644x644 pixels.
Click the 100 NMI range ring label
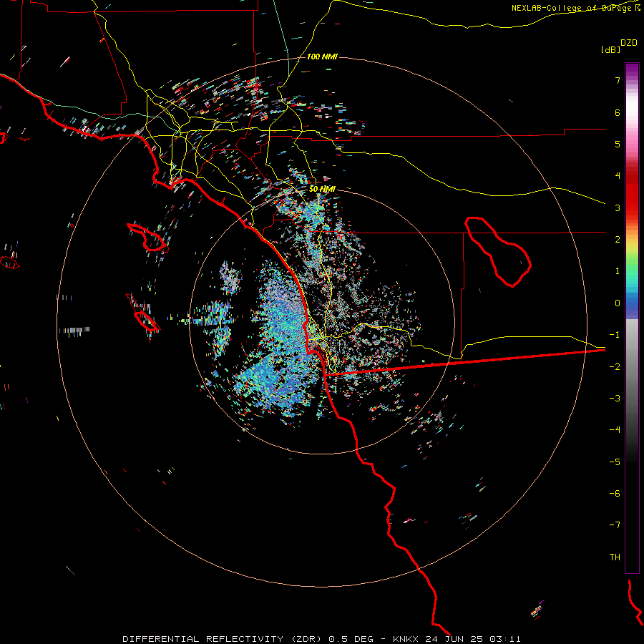322,57
